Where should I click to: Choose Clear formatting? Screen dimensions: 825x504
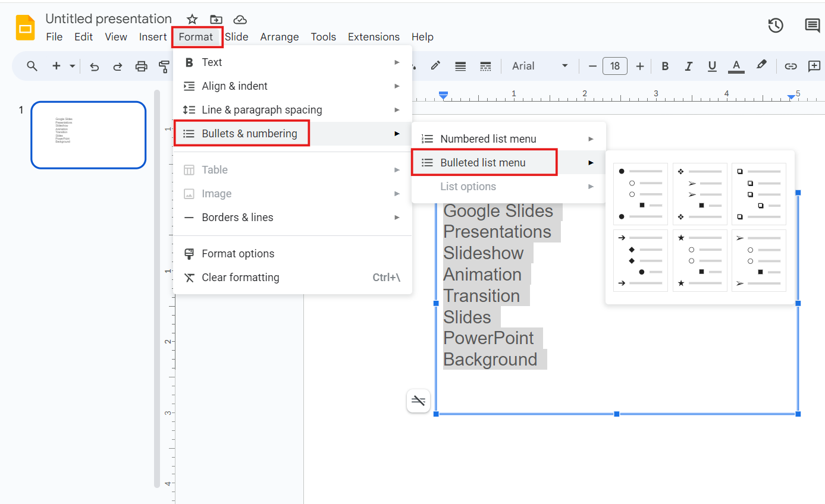[293, 278]
